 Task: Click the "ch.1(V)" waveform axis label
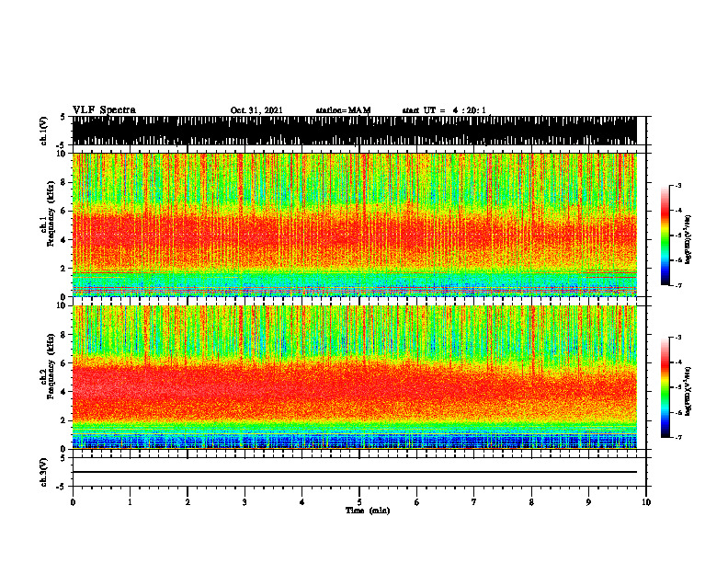(x=44, y=131)
